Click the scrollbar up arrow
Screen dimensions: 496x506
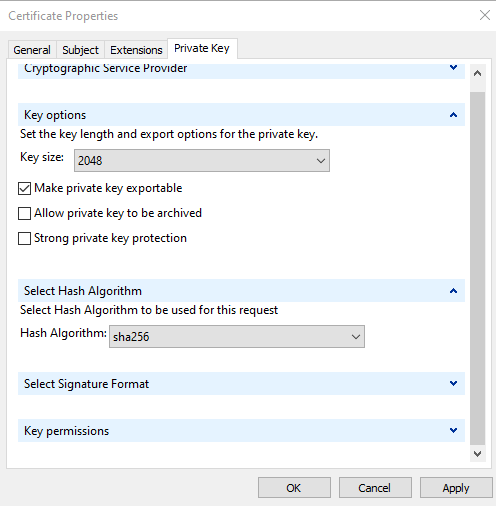(477, 74)
